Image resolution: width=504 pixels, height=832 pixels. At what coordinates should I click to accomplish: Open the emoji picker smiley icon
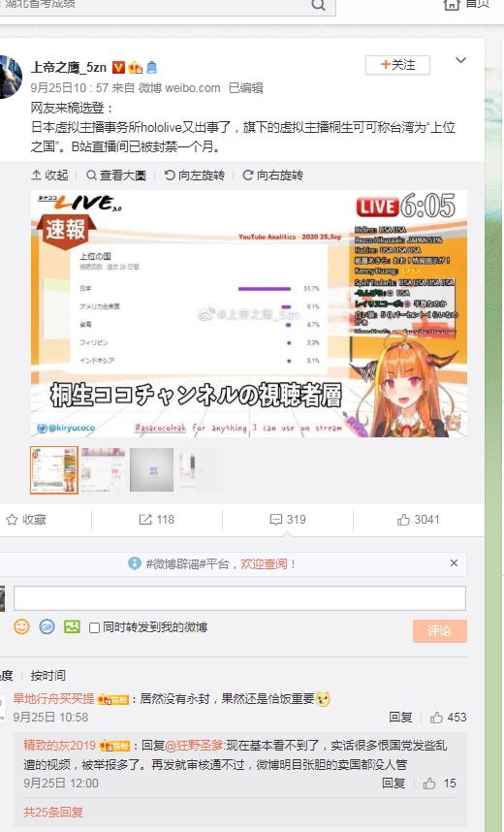pos(21,626)
